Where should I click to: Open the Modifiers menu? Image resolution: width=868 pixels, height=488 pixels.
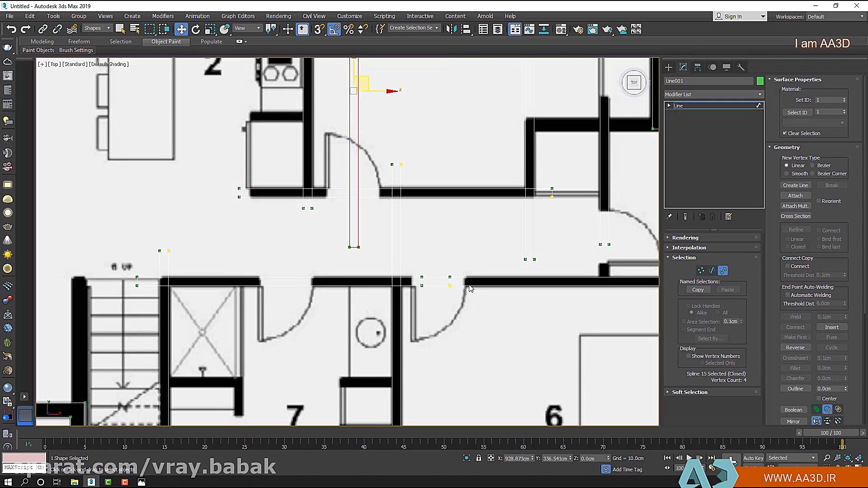tap(163, 16)
